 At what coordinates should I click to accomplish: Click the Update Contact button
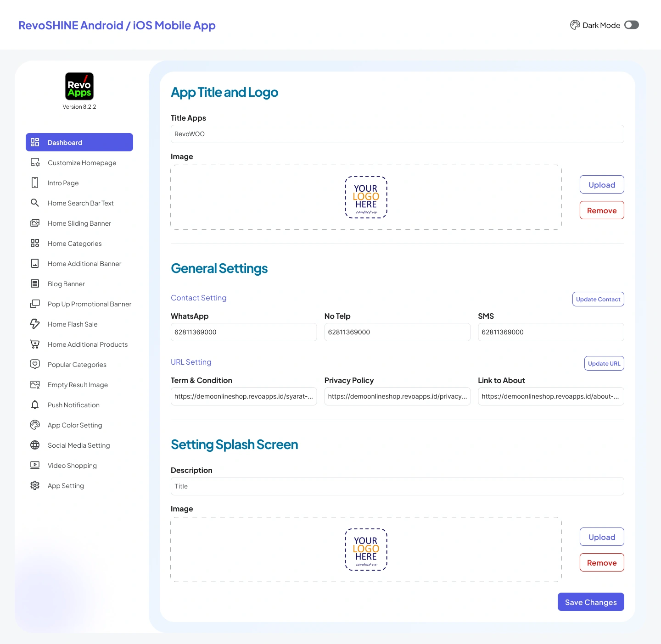pyautogui.click(x=598, y=299)
